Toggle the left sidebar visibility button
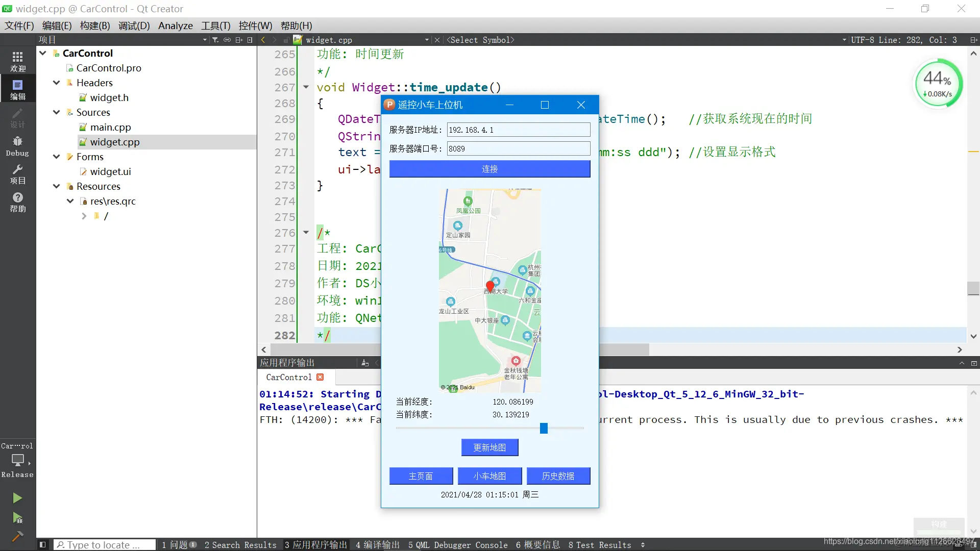Image resolution: width=980 pixels, height=551 pixels. coord(43,545)
